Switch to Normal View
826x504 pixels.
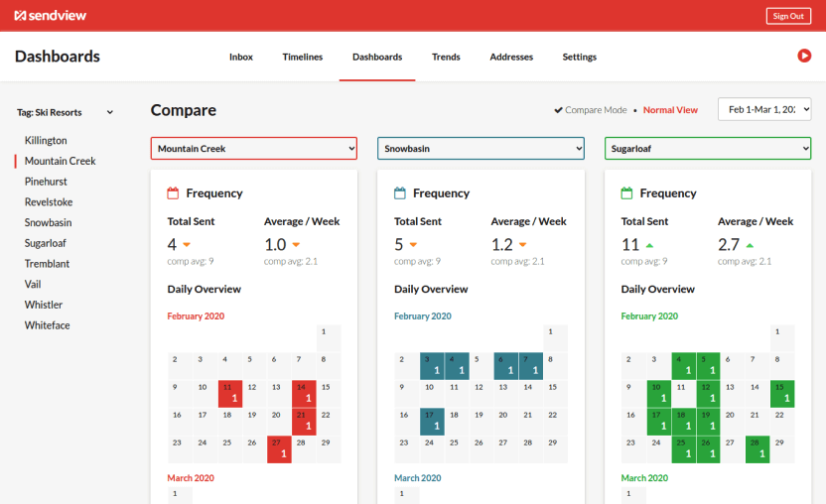670,110
